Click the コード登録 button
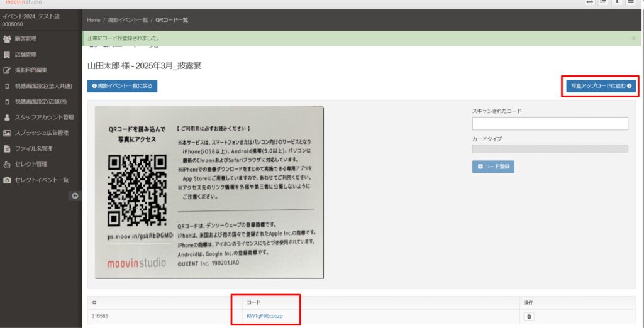 493,167
